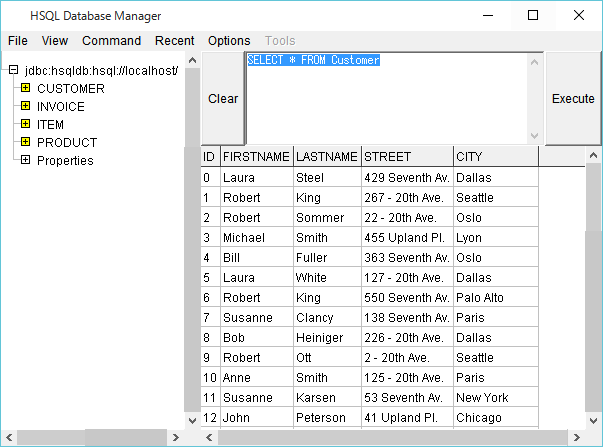603x447 pixels.
Task: Click the 'Fuller' last name cell
Action: click(327, 257)
